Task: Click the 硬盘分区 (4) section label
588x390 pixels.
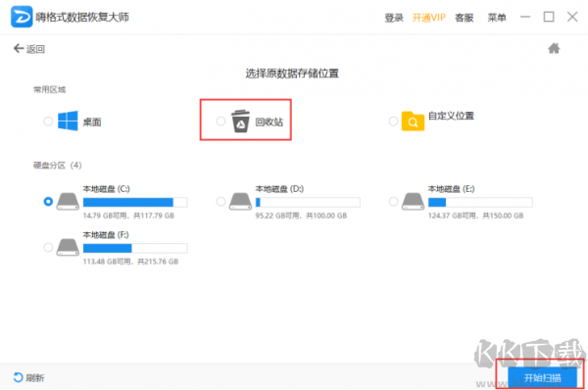Action: (x=58, y=166)
